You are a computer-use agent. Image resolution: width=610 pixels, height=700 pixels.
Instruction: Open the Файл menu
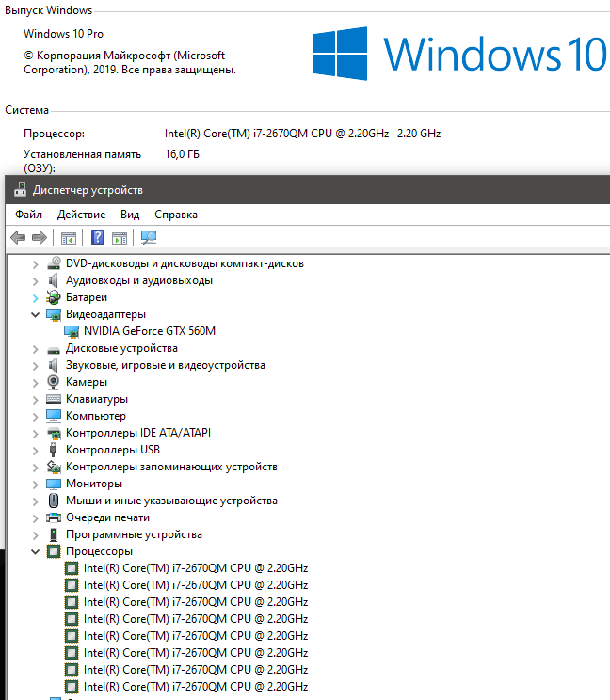point(28,215)
